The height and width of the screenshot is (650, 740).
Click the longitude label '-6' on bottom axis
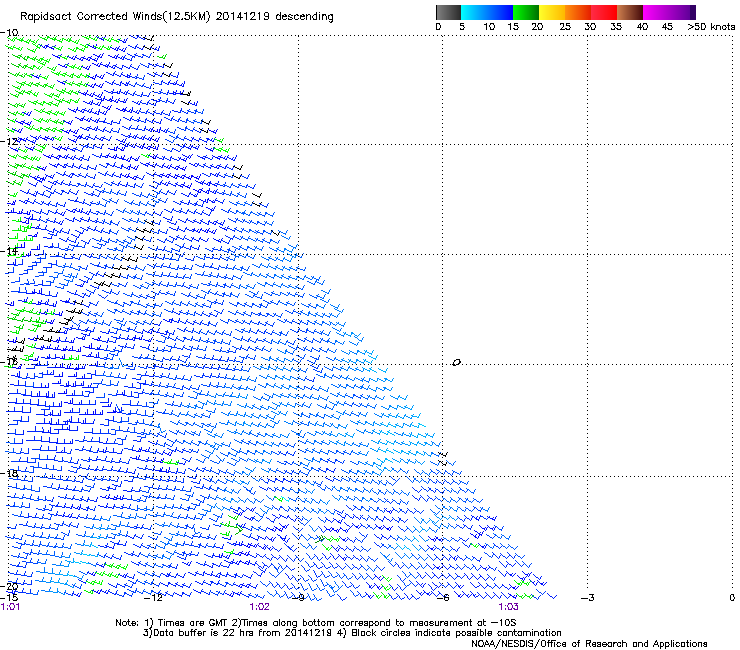[x=443, y=598]
